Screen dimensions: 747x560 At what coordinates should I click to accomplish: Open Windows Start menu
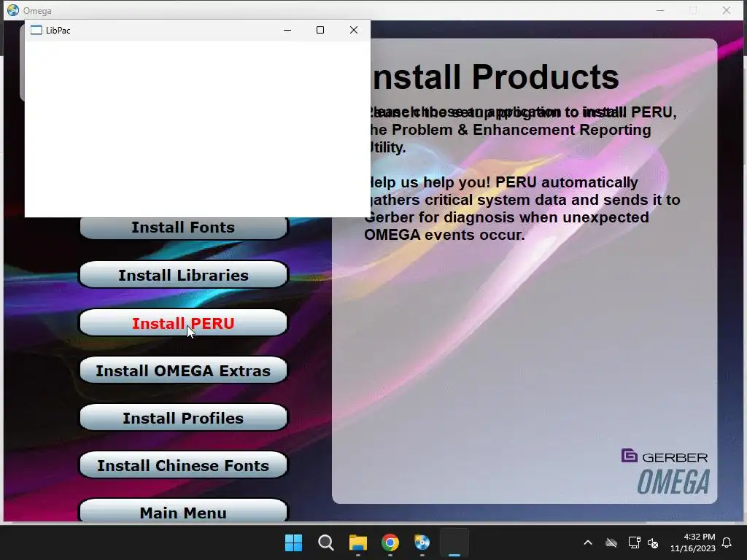(293, 542)
